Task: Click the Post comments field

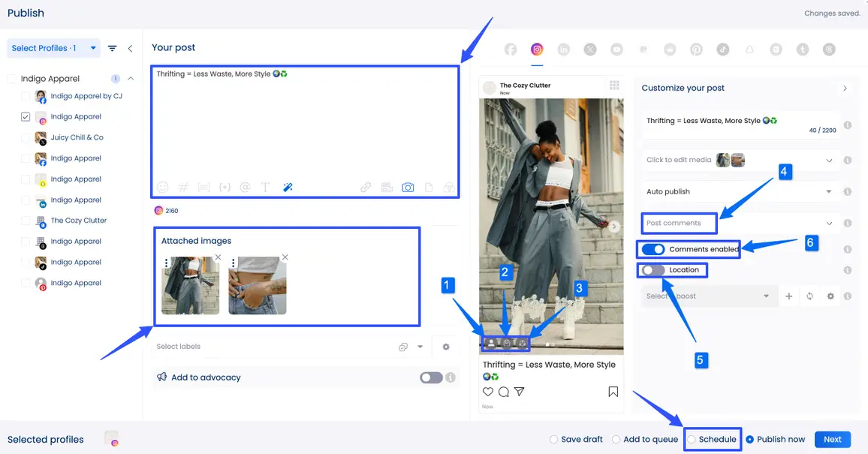Action: pos(679,223)
